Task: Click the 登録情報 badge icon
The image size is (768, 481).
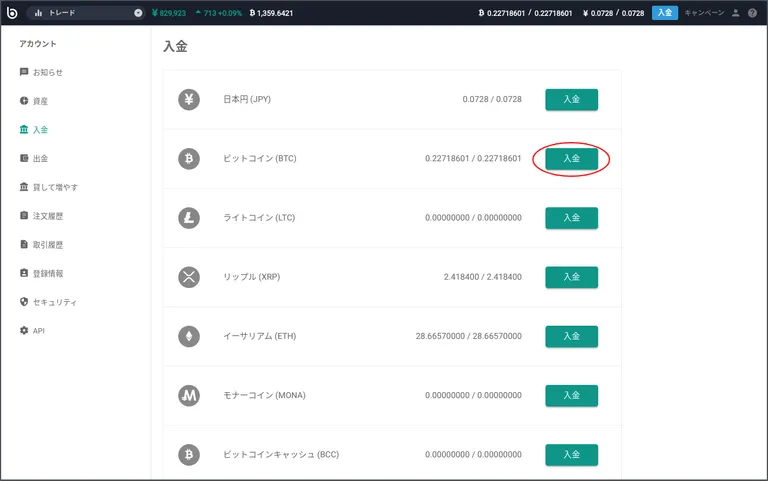Action: click(x=24, y=273)
